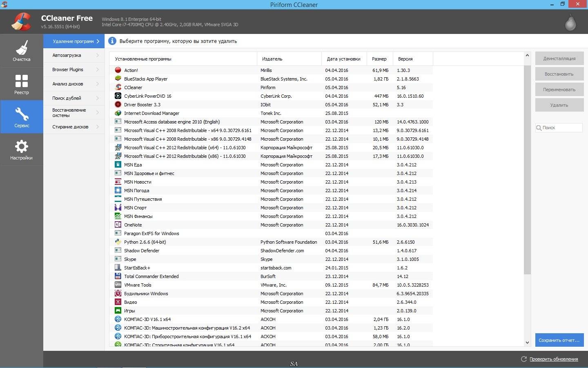Click the info icon in the hint bar
This screenshot has width=588, height=368.
click(x=112, y=41)
